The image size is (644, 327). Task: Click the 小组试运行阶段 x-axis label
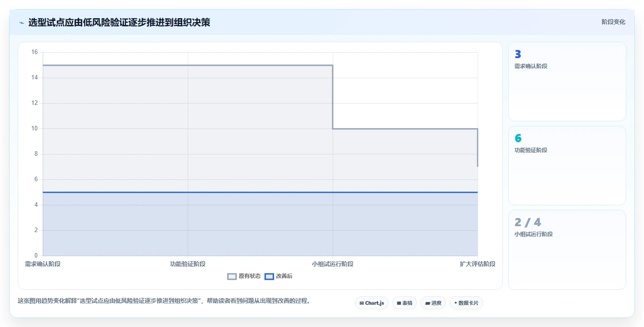click(x=333, y=264)
